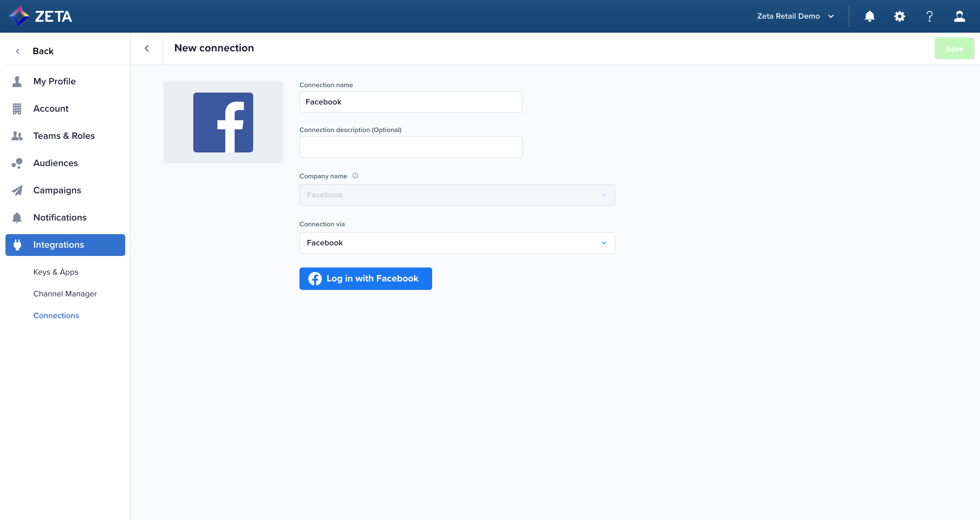Open the Connection via dropdown
The width and height of the screenshot is (980, 520).
tap(457, 243)
